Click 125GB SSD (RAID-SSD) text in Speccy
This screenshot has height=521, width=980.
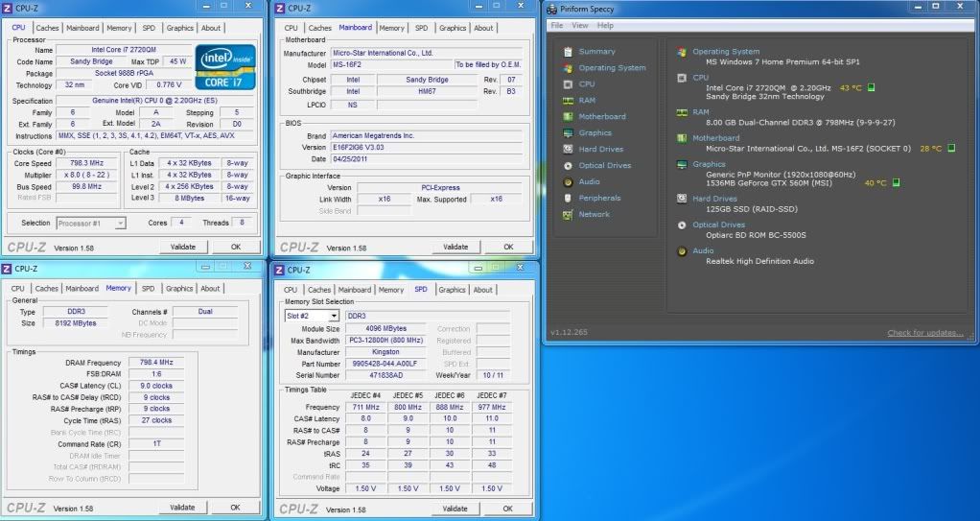(751, 209)
